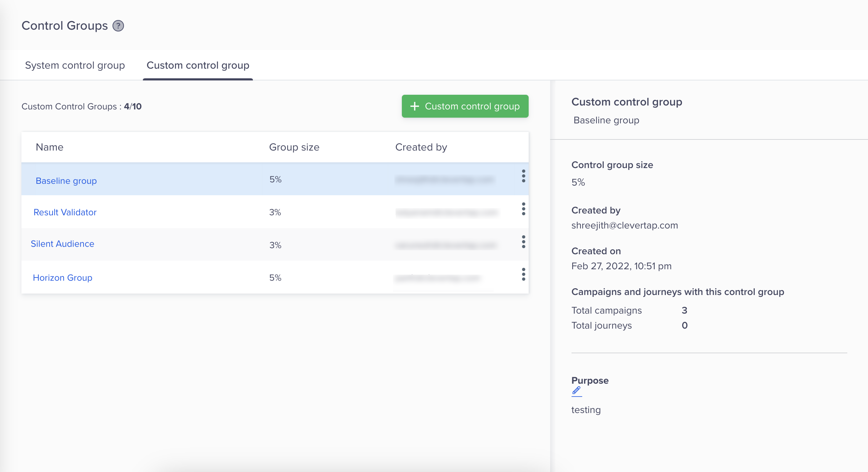This screenshot has width=868, height=472.
Task: Open the Silent Audience link
Action: coord(63,244)
